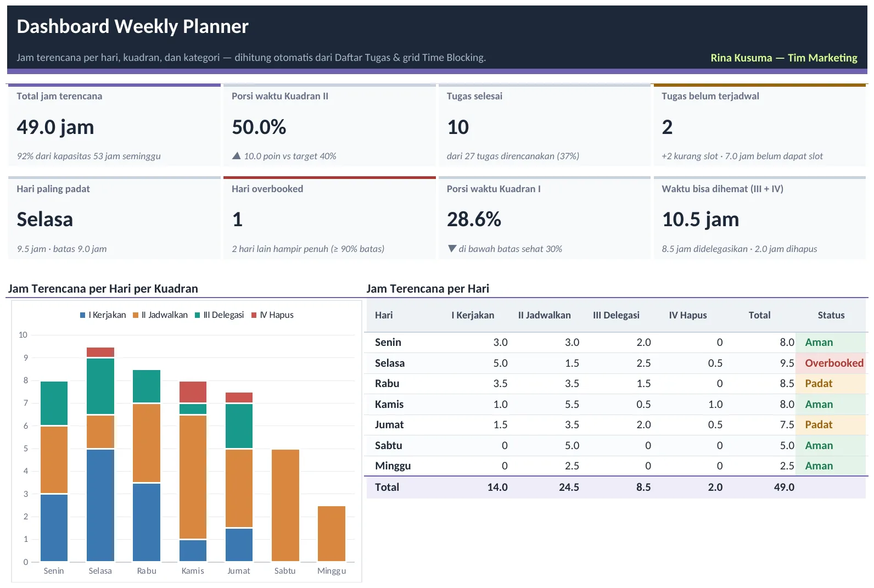Screen dimensions: 874x588
Task: Click the Minggu bar in the chart
Action: coord(332,534)
